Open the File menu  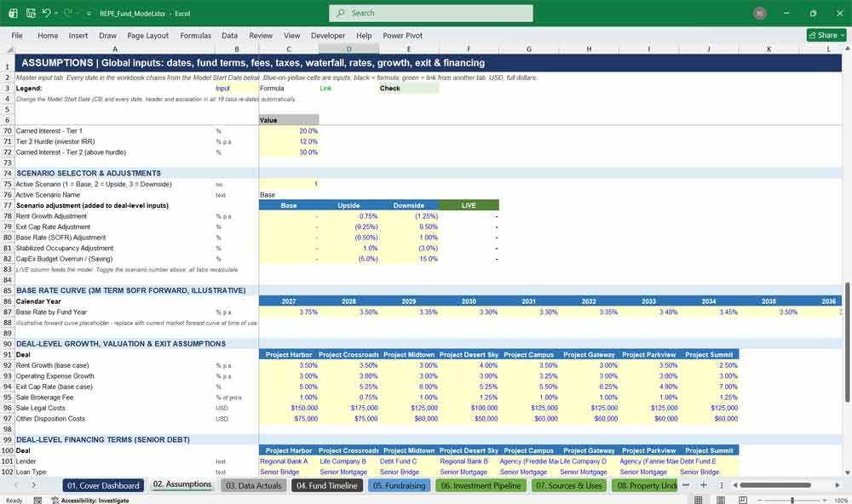(x=17, y=35)
